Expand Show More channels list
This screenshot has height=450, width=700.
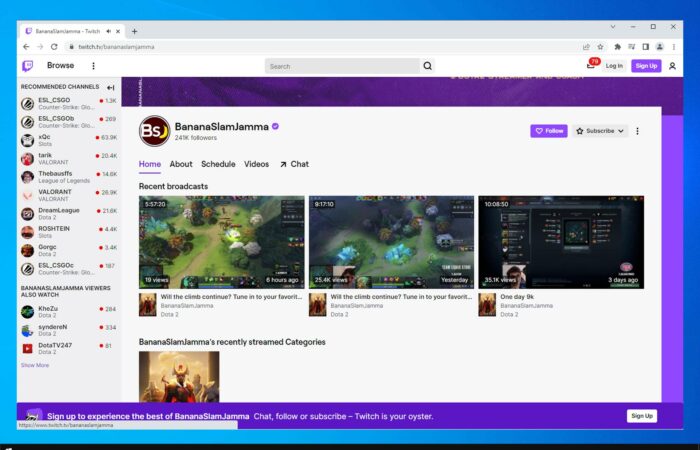35,365
